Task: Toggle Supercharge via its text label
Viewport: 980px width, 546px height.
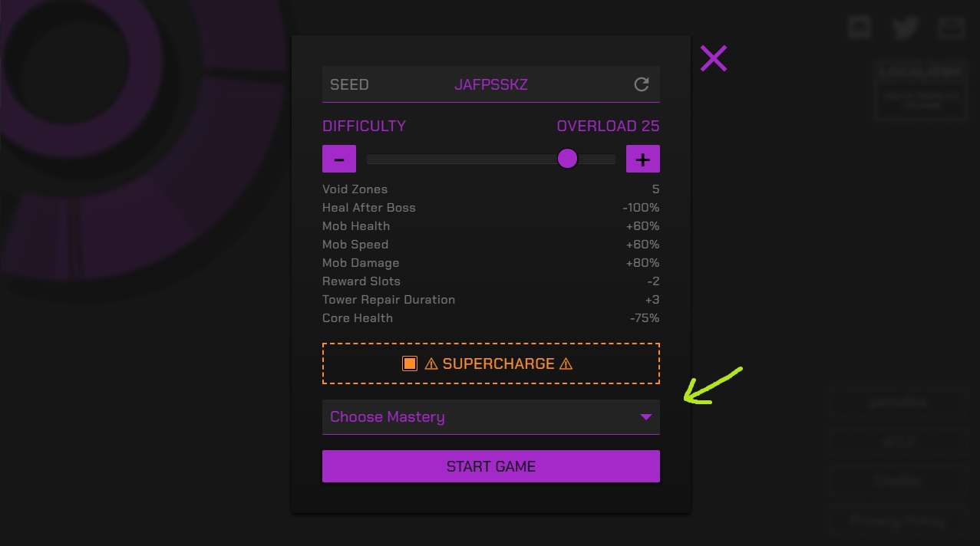Action: [x=498, y=363]
